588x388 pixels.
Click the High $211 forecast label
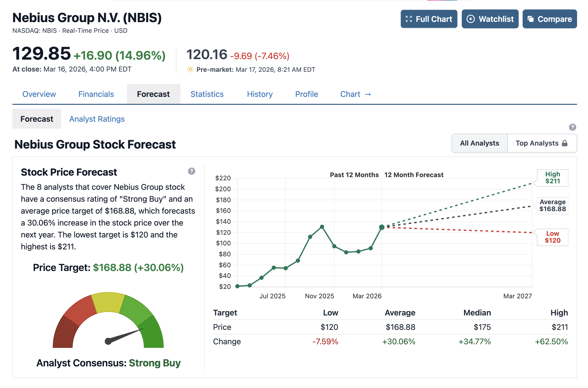(x=552, y=178)
